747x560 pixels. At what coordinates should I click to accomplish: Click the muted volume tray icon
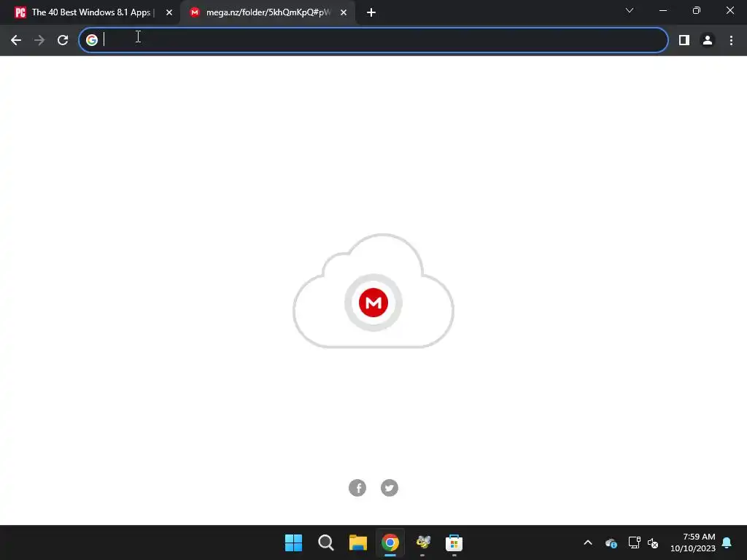coord(653,542)
